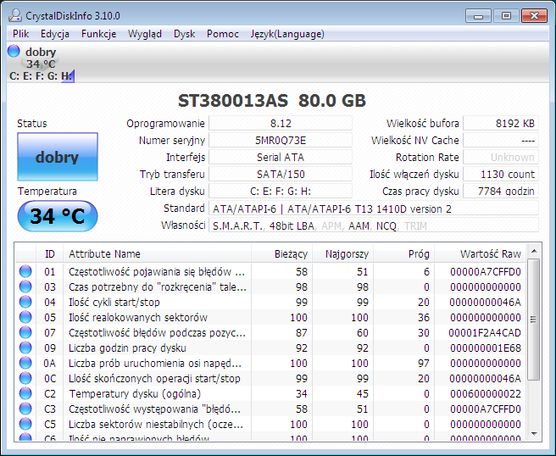Click the Rotation Rate field showing Unknown
The width and height of the screenshot is (556, 456).
(501, 157)
